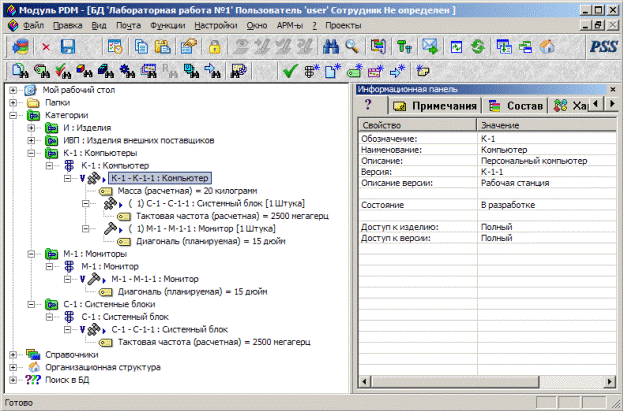Click the cascading windows icon
Viewport: 623px width, 411px height.
tap(525, 47)
